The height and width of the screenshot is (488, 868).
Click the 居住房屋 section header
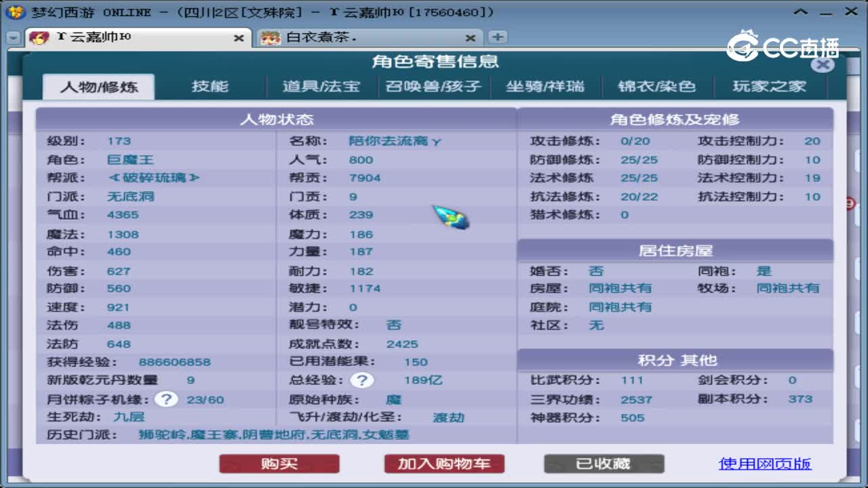(675, 251)
